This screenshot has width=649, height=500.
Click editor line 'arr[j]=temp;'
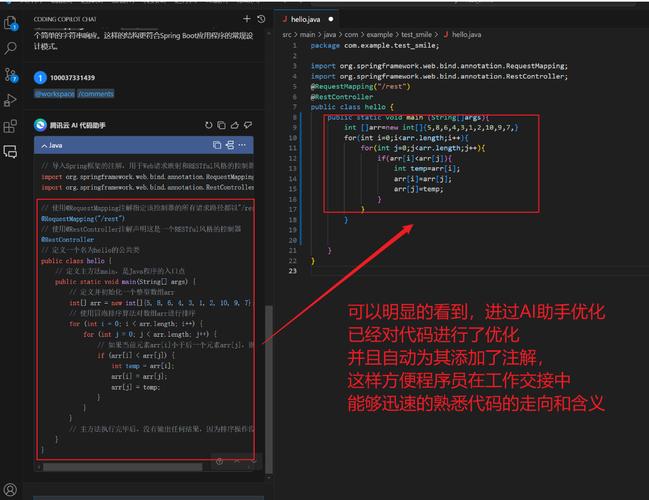418,189
